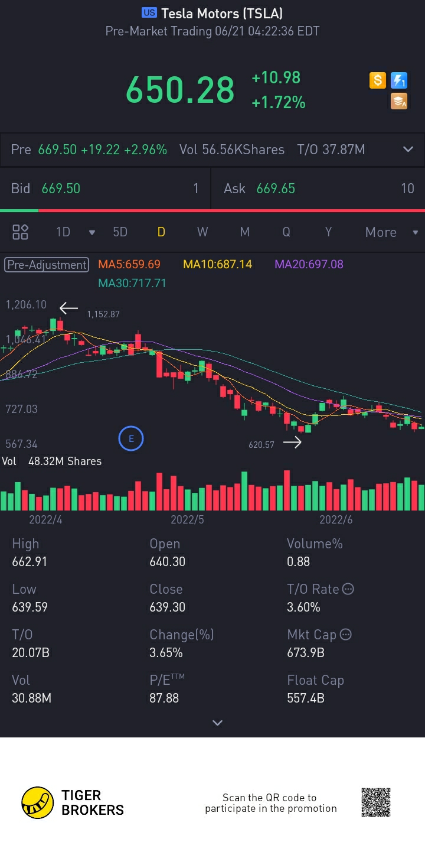Open the chart layout grid icon

21,232
